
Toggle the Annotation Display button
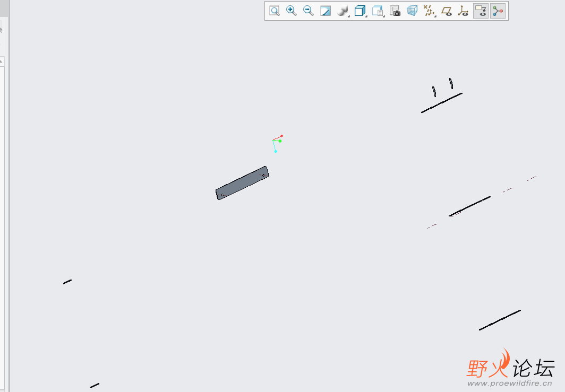point(481,11)
